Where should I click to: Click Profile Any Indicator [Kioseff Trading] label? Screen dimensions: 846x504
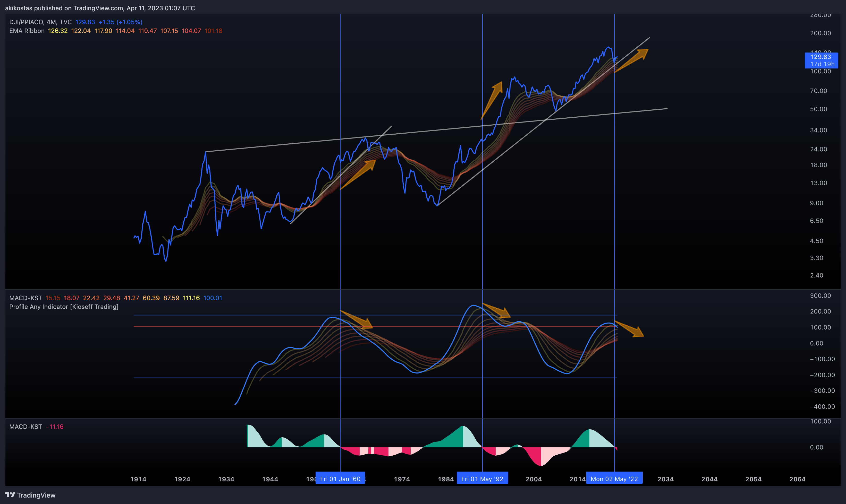[64, 307]
